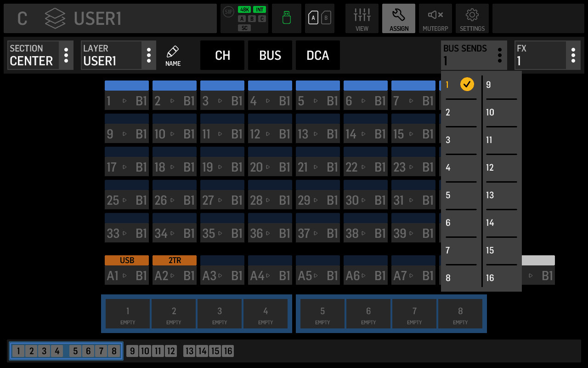The height and width of the screenshot is (368, 588).
Task: Jump to strip 9 in bottom navigator
Action: [x=132, y=351]
